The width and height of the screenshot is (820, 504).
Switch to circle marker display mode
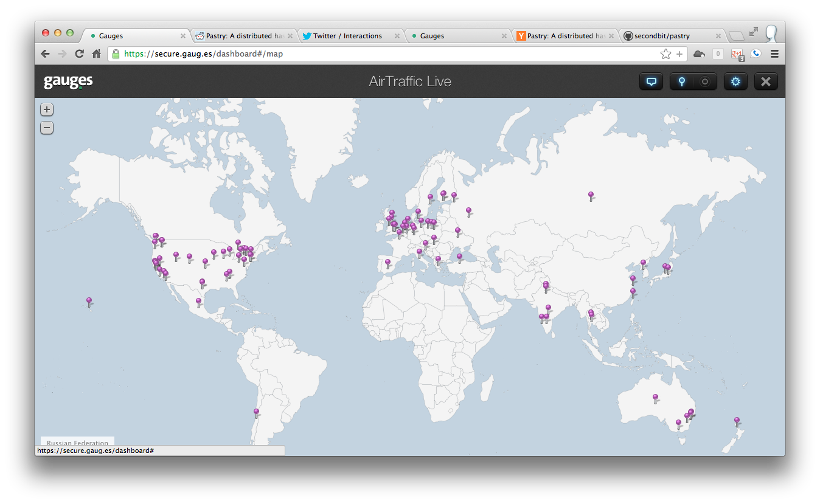pos(705,81)
